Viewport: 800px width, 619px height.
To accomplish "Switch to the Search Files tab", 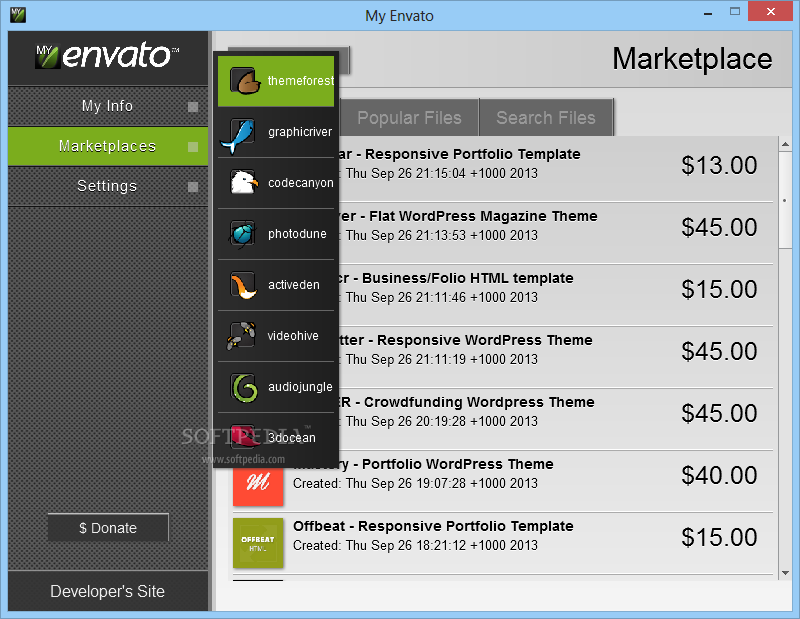I will click(546, 118).
